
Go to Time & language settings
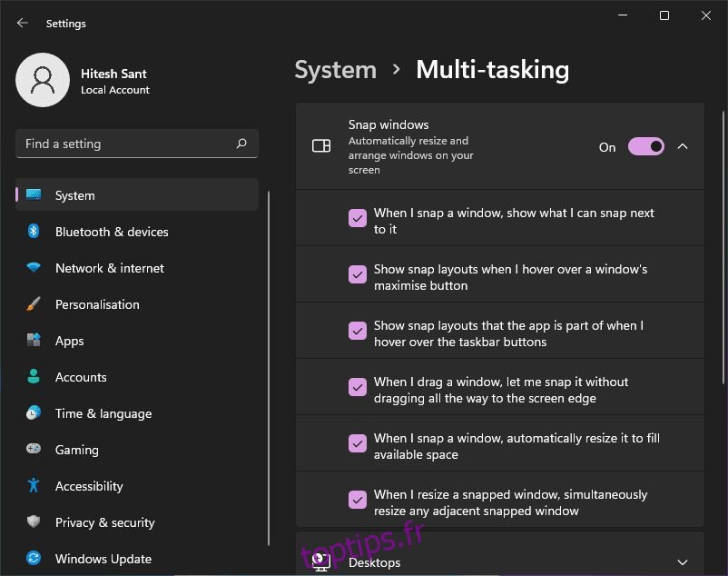(103, 413)
